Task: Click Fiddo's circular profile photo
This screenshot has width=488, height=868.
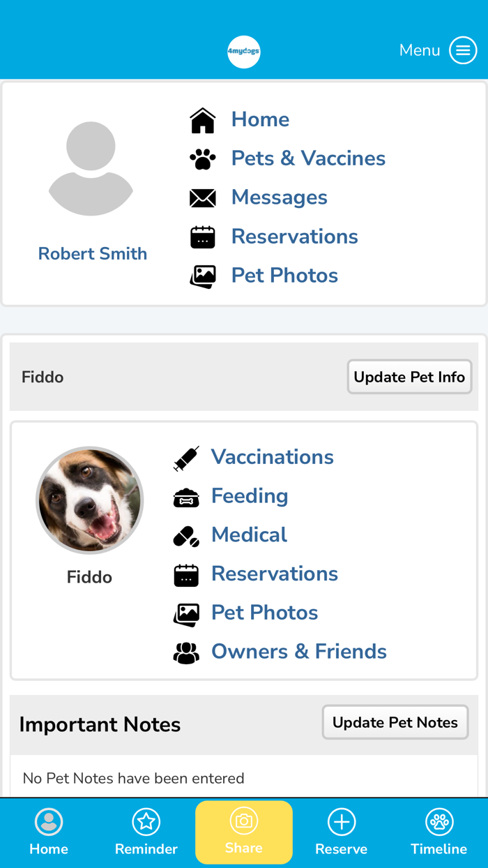Action: pos(90,500)
